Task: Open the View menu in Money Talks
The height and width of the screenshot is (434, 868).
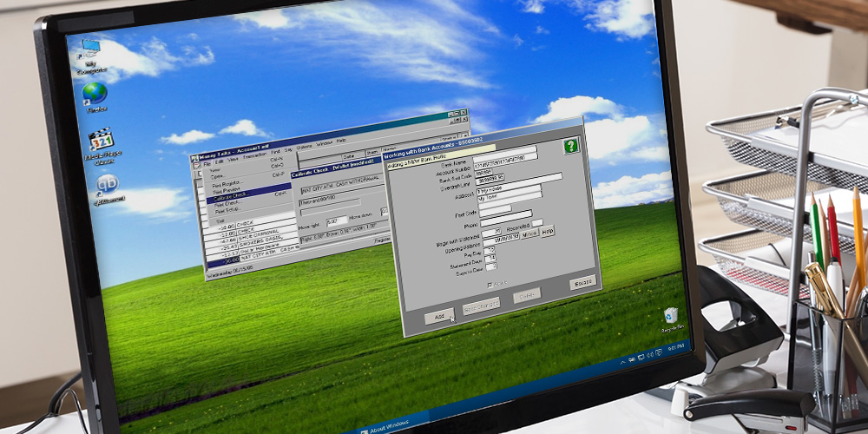Action: [233, 160]
